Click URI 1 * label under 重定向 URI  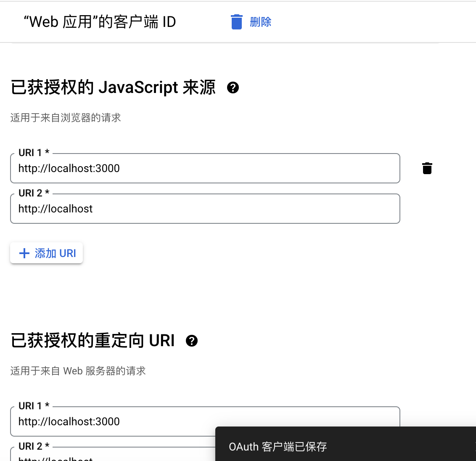pos(34,406)
